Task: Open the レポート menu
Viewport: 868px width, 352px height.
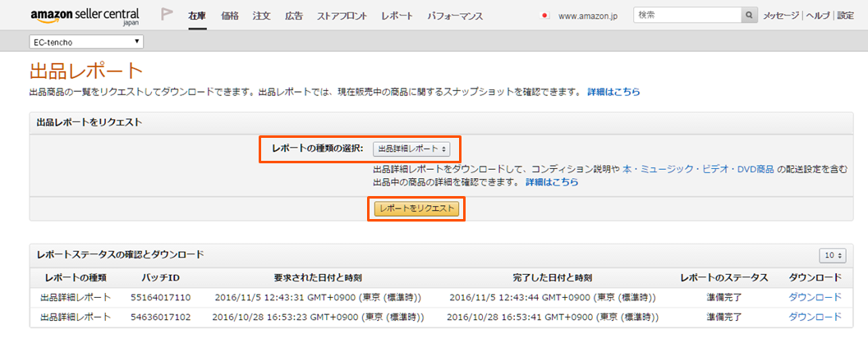Action: (x=397, y=16)
